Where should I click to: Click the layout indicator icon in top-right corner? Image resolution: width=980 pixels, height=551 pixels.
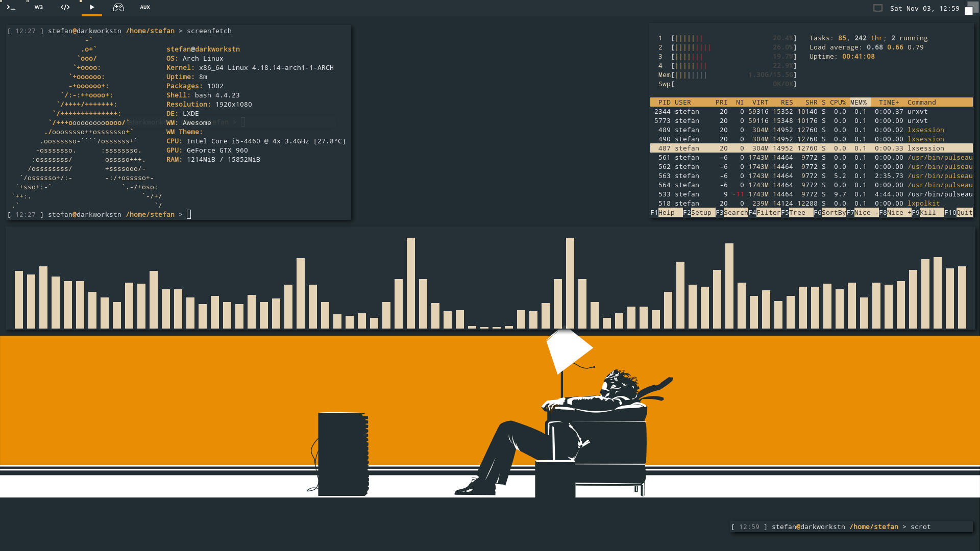point(972,8)
